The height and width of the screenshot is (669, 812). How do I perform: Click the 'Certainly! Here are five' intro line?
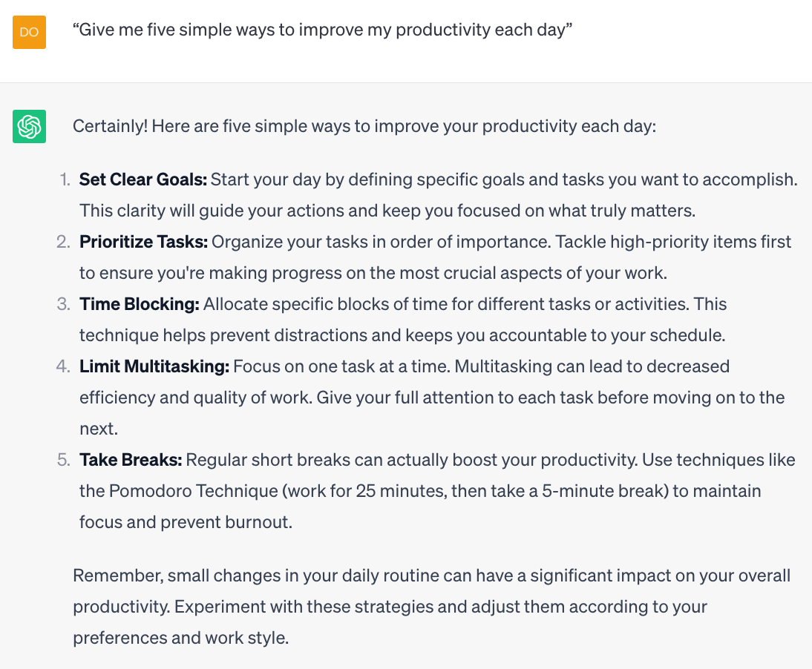point(364,126)
